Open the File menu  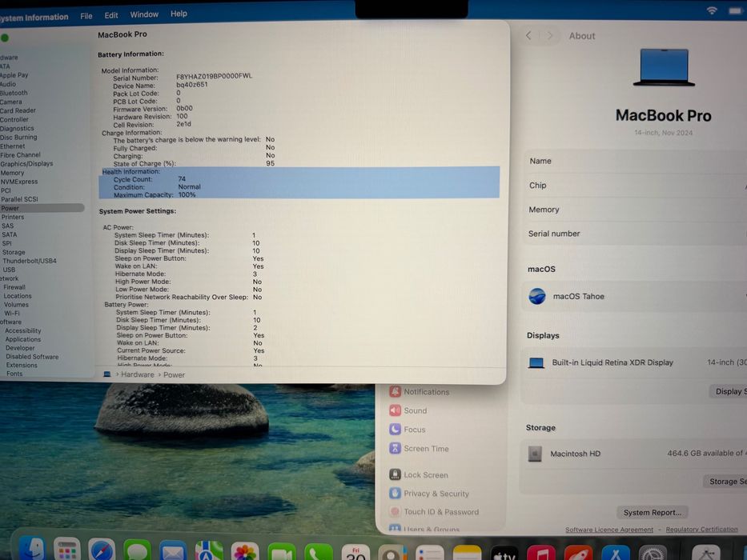pyautogui.click(x=86, y=16)
